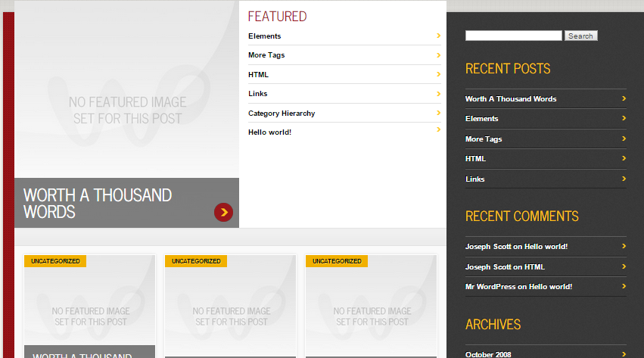This screenshot has width=644, height=358.
Task: Open Hello world! in Featured list
Action: 269,132
